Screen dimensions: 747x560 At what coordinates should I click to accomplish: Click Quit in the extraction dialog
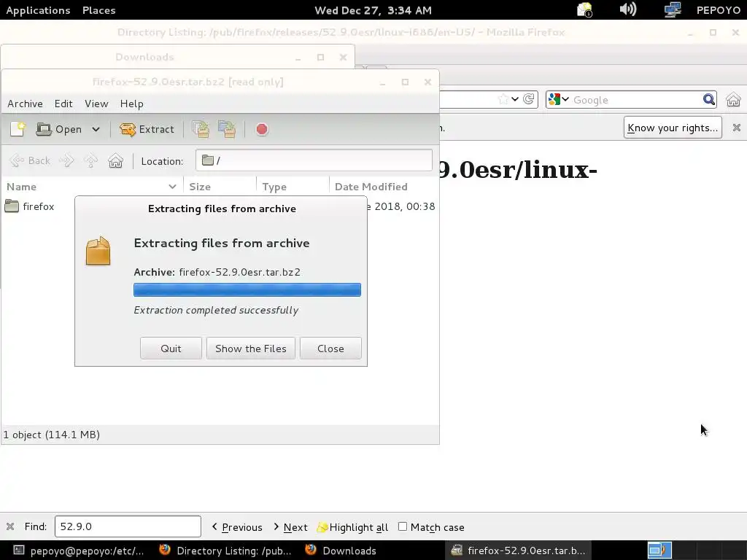(171, 349)
